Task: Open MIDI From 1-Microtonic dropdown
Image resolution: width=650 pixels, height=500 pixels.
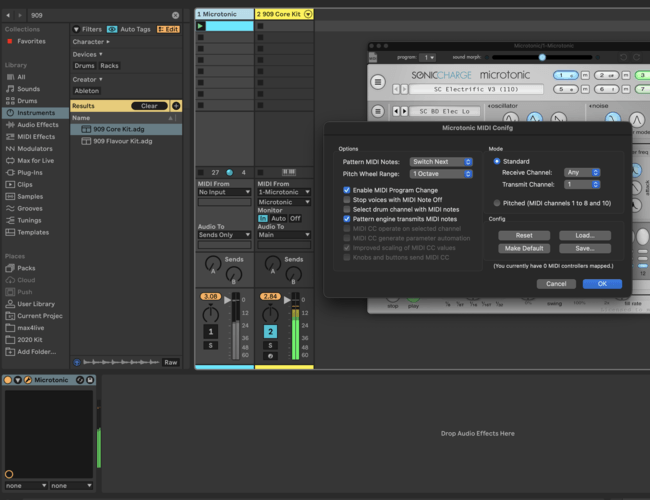Action: click(284, 192)
